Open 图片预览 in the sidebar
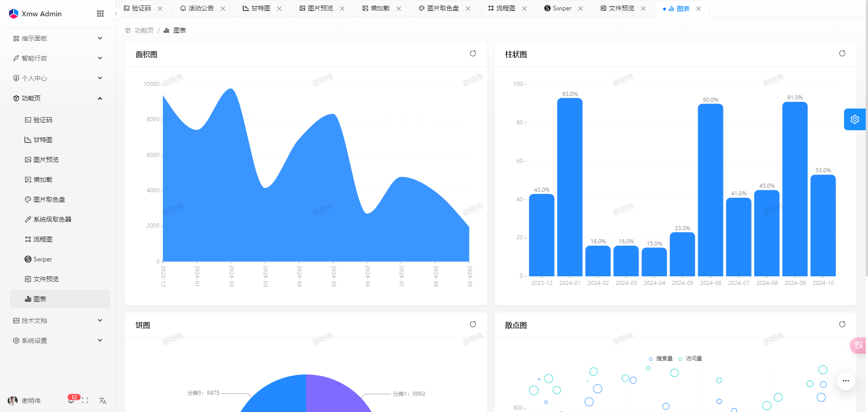Viewport: 868px width, 412px height. [60, 160]
